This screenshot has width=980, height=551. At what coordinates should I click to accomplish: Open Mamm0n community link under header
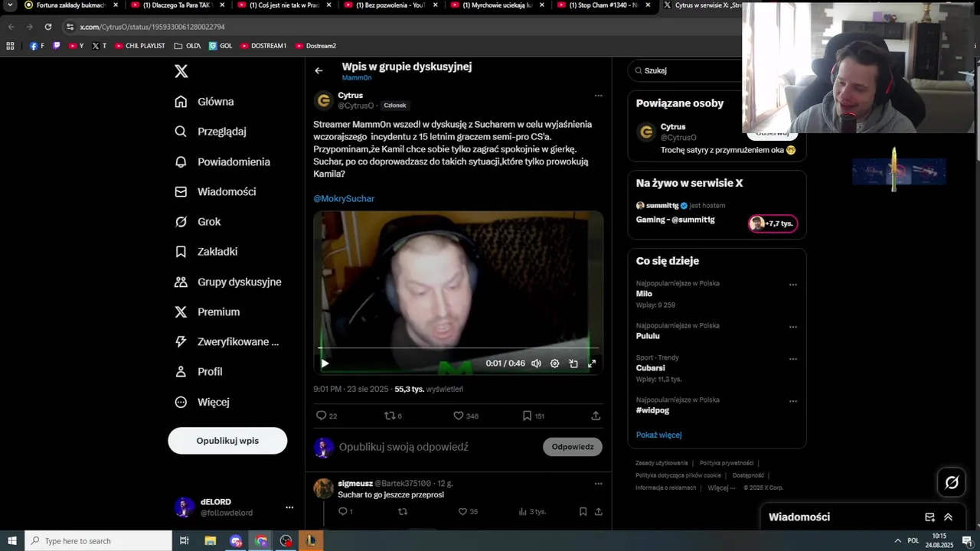pyautogui.click(x=357, y=78)
